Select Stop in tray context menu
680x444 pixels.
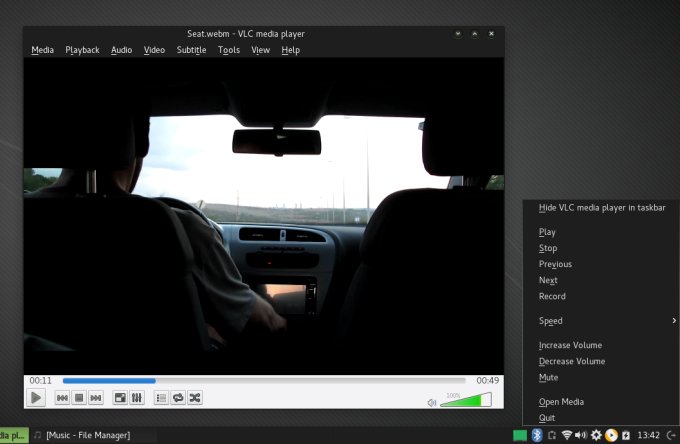(x=602, y=248)
